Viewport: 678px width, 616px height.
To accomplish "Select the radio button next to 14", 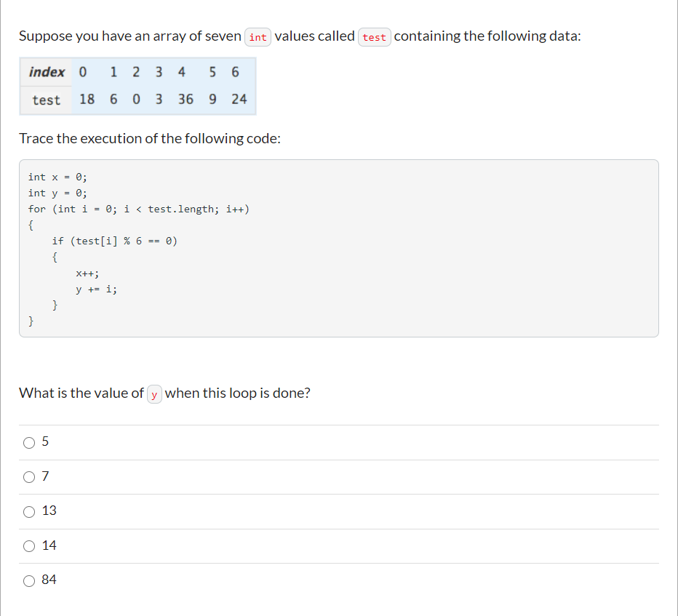I will pyautogui.click(x=29, y=545).
